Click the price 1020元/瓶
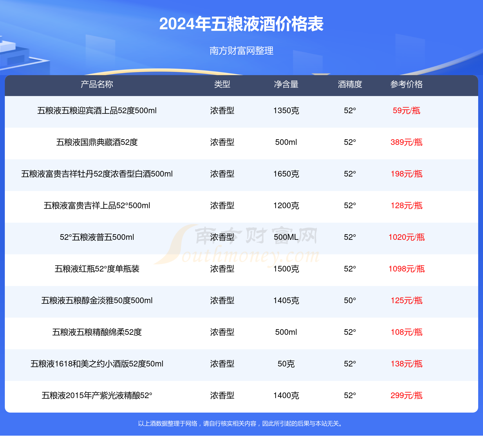This screenshot has width=483, height=448. pos(407,237)
